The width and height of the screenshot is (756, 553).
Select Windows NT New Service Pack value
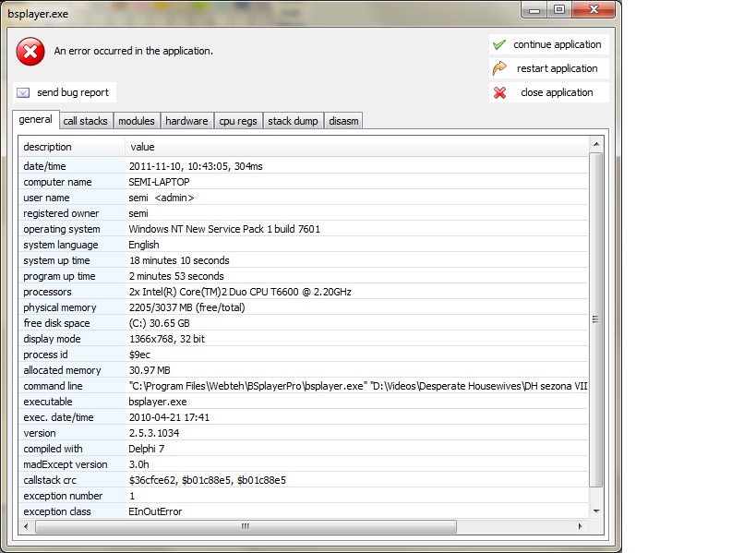[x=224, y=229]
